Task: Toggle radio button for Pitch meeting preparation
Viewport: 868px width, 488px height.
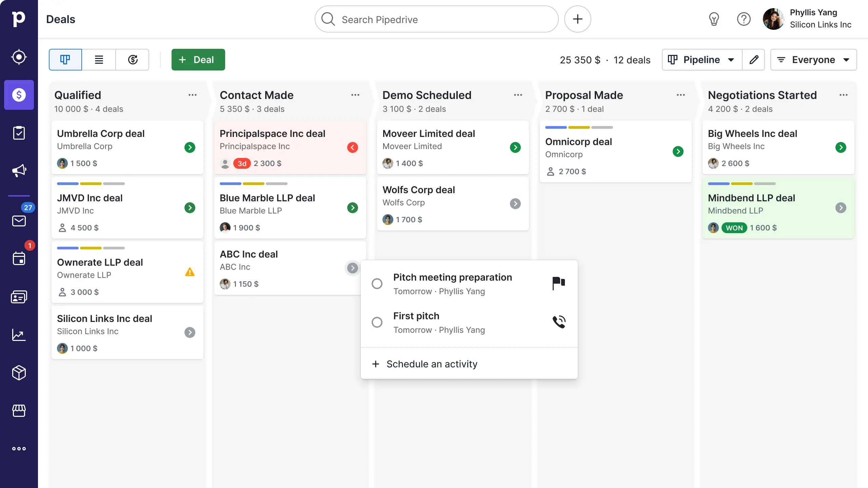Action: coord(377,283)
